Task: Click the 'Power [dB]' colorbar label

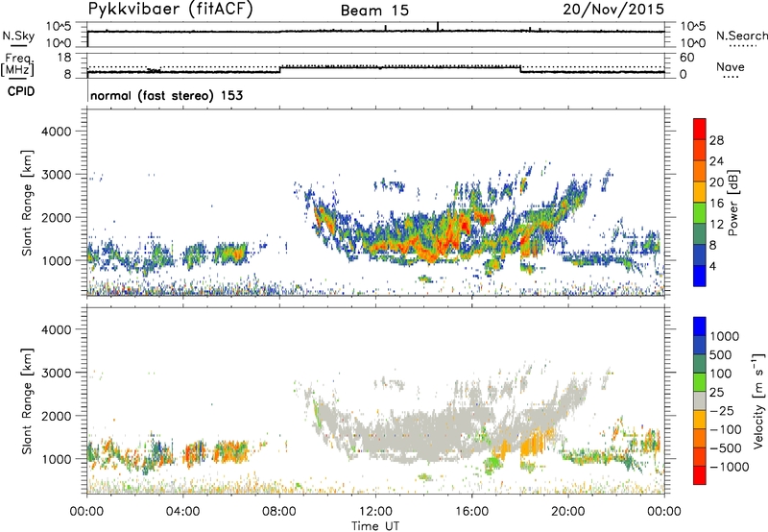Action: tap(732, 203)
